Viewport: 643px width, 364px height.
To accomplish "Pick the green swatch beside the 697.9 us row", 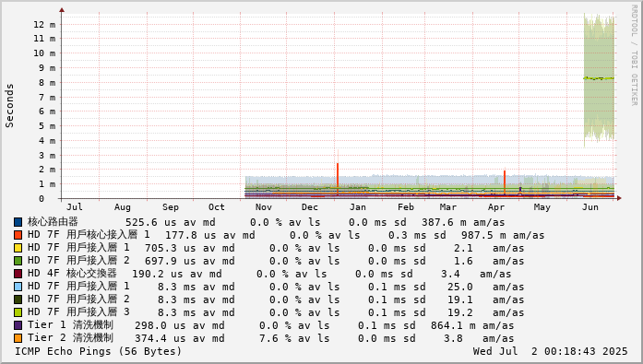I will 18,261.
